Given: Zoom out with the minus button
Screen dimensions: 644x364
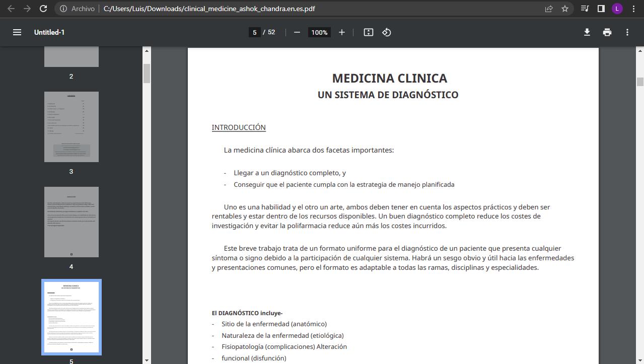Looking at the screenshot, I should click(297, 32).
